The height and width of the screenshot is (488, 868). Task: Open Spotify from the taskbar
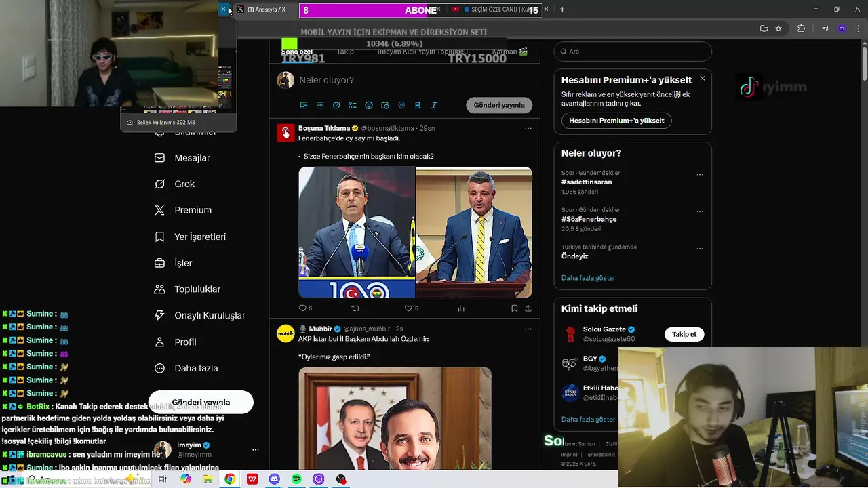pyautogui.click(x=296, y=479)
